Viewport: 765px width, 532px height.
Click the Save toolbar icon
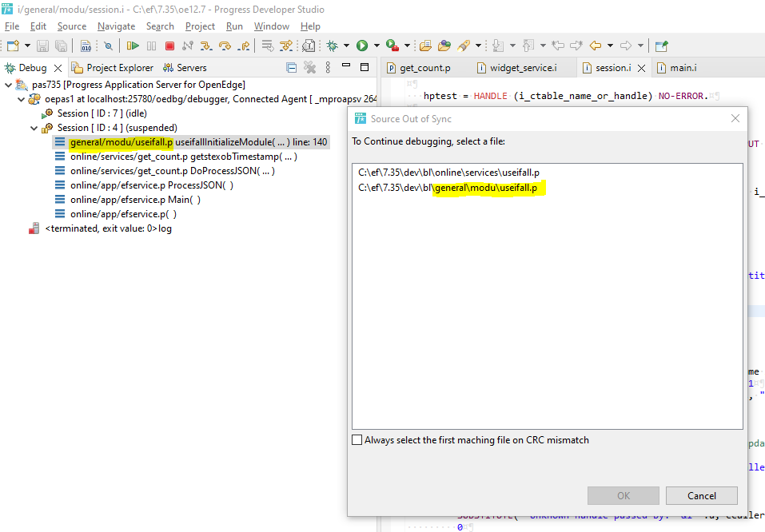pos(43,46)
